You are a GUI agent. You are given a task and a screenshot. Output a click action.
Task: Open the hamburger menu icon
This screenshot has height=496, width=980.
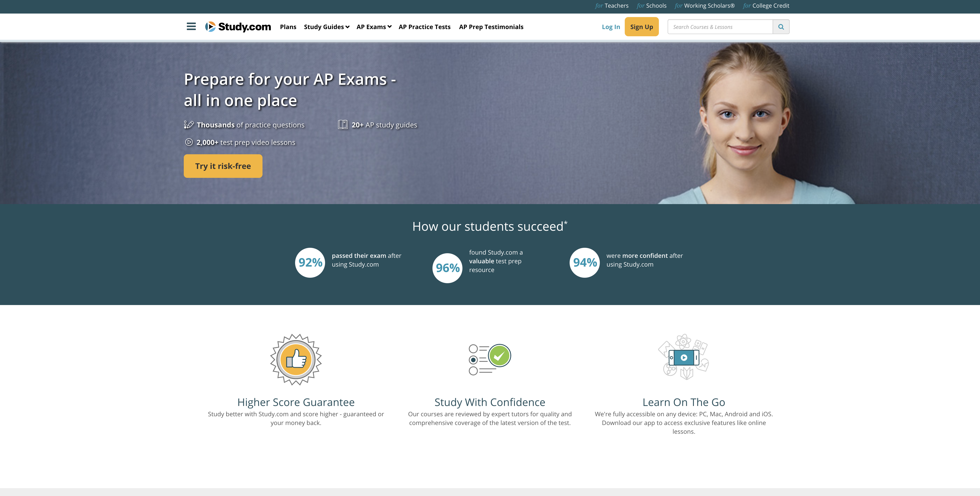[191, 27]
